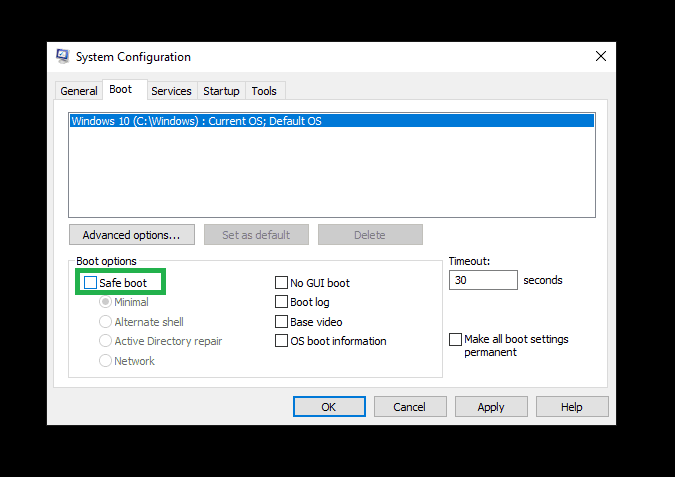Enable the Safe boot checkbox
Screen dimensions: 675x477
[x=90, y=283]
